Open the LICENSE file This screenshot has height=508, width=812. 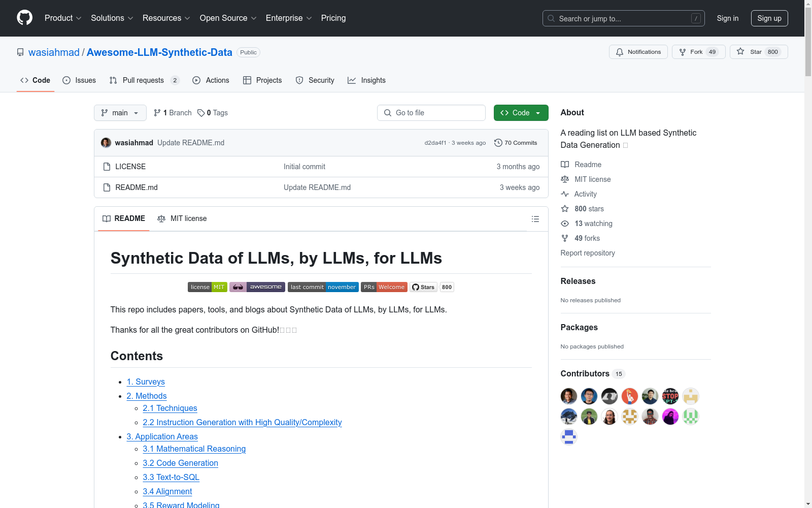(130, 167)
